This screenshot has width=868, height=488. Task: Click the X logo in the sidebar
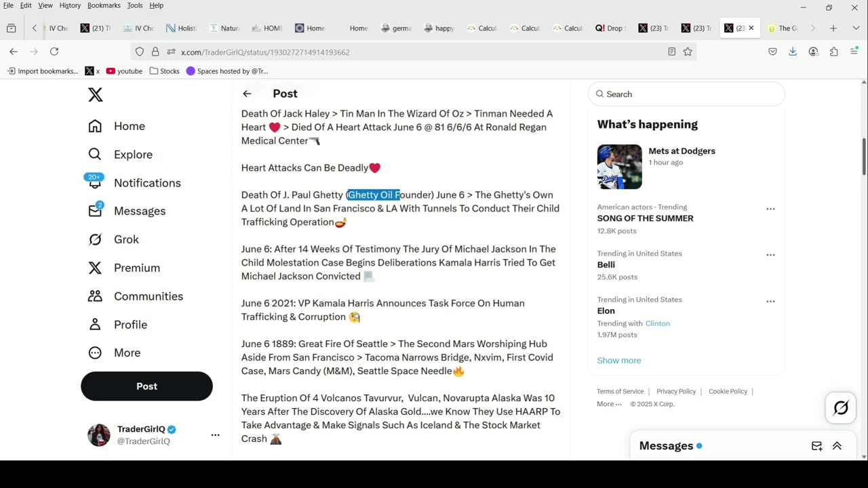tap(96, 95)
